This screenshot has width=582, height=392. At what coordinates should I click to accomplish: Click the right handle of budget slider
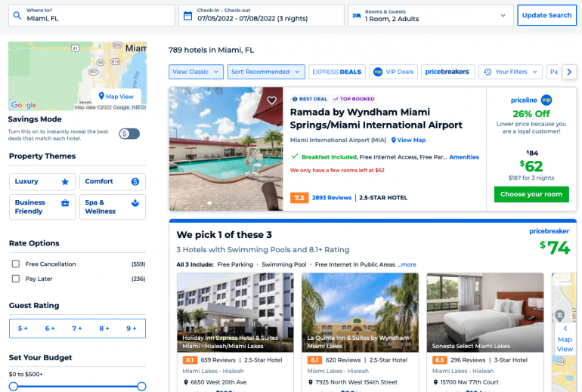point(141,387)
